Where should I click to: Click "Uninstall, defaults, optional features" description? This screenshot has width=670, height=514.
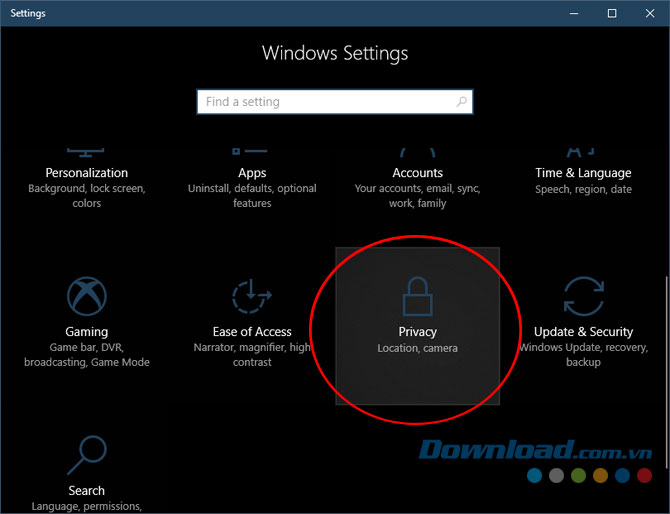pyautogui.click(x=252, y=196)
